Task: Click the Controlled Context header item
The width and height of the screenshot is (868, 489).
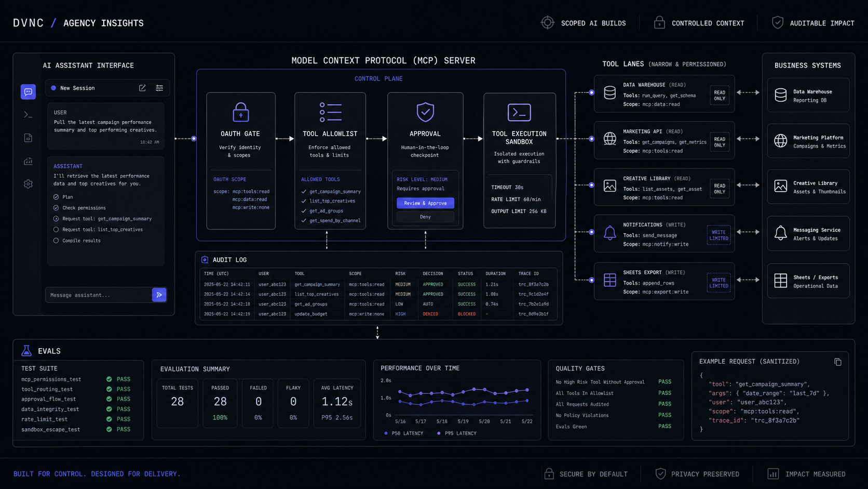Action: click(699, 23)
